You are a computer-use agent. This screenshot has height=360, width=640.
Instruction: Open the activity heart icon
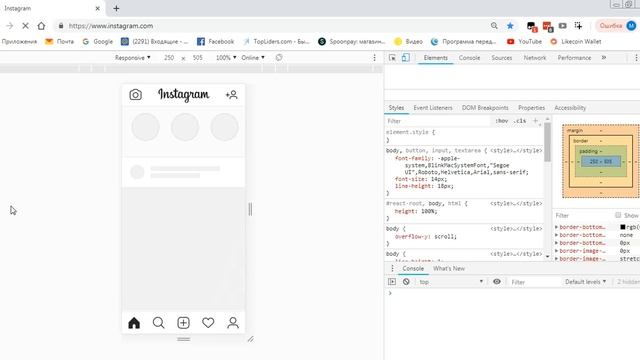tap(208, 323)
